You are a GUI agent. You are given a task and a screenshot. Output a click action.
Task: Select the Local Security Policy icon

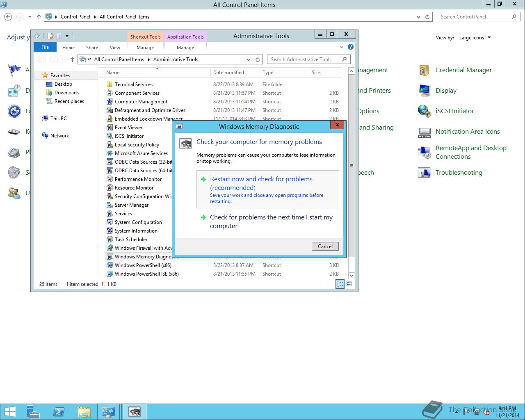(x=110, y=145)
